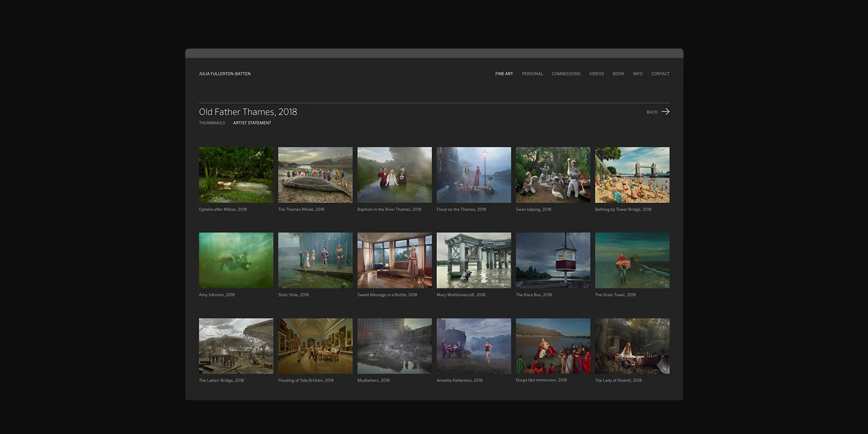The image size is (868, 434).
Task: Click the 'Annette Kellerman, 2018' caption
Action: coord(460,381)
